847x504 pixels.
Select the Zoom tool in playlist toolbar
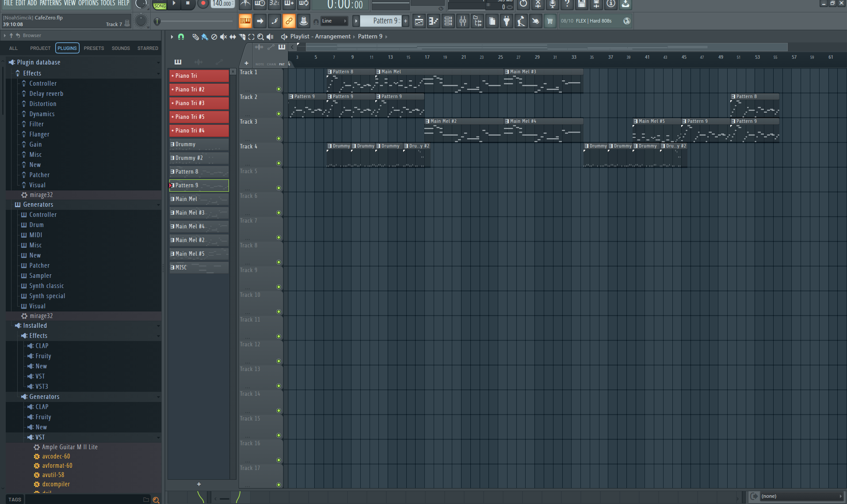[260, 37]
